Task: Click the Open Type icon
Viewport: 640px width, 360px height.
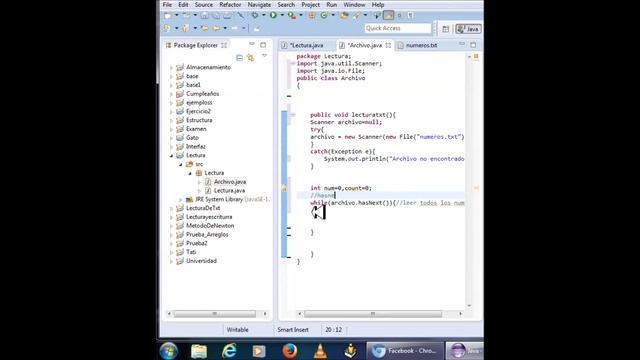Action: tap(344, 16)
